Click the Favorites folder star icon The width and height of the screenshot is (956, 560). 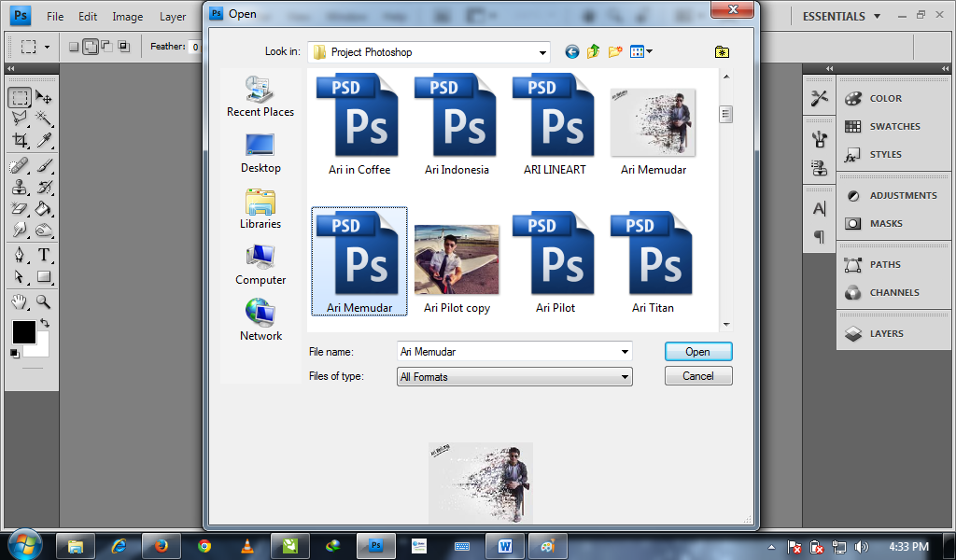(722, 51)
